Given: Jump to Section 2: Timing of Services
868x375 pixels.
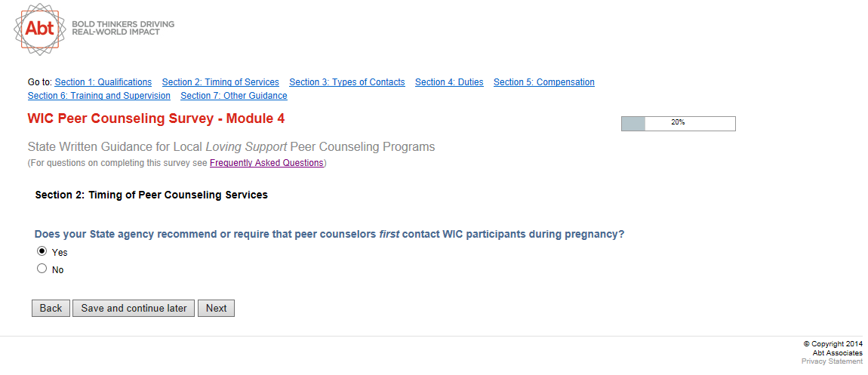Looking at the screenshot, I should [220, 82].
